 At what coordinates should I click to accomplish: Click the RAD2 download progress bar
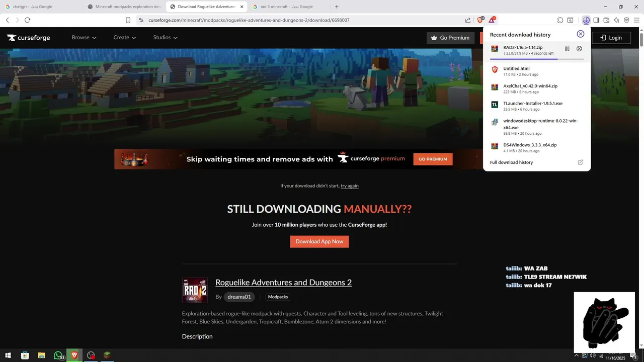click(x=537, y=59)
